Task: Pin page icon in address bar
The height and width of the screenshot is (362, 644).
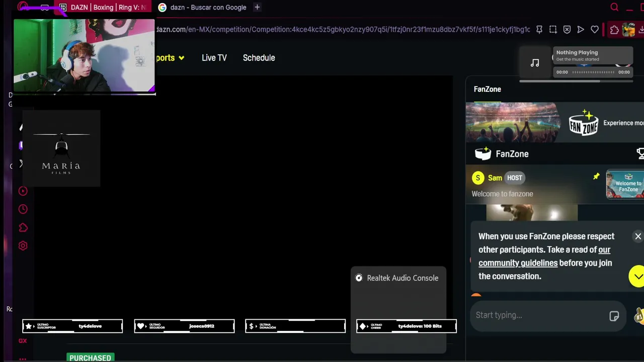Action: click(x=539, y=30)
